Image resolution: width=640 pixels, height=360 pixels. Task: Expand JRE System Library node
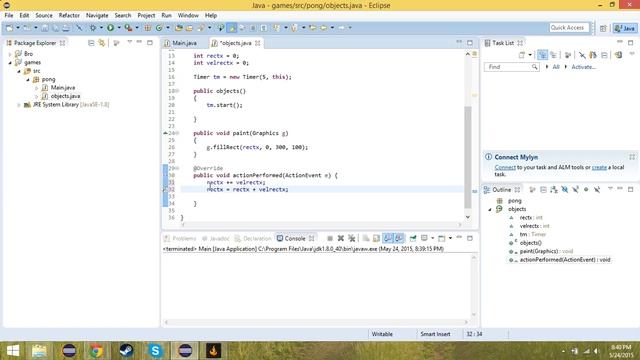pyautogui.click(x=19, y=105)
